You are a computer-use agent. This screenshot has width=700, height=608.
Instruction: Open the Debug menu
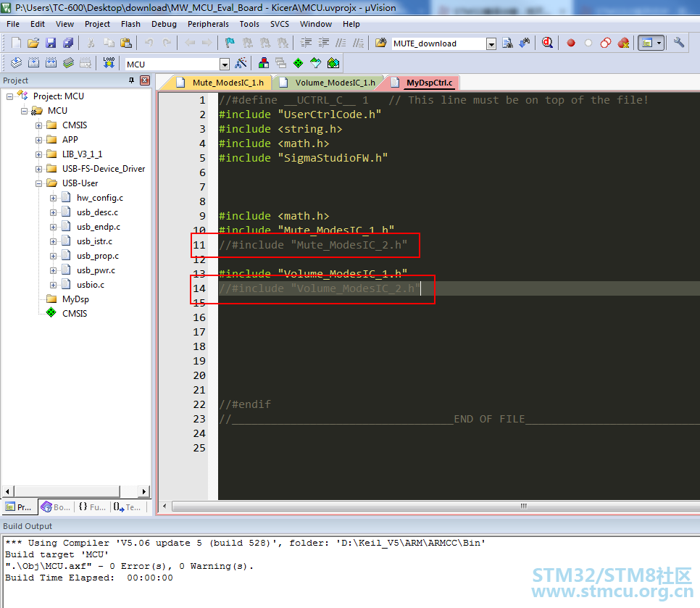coord(164,24)
